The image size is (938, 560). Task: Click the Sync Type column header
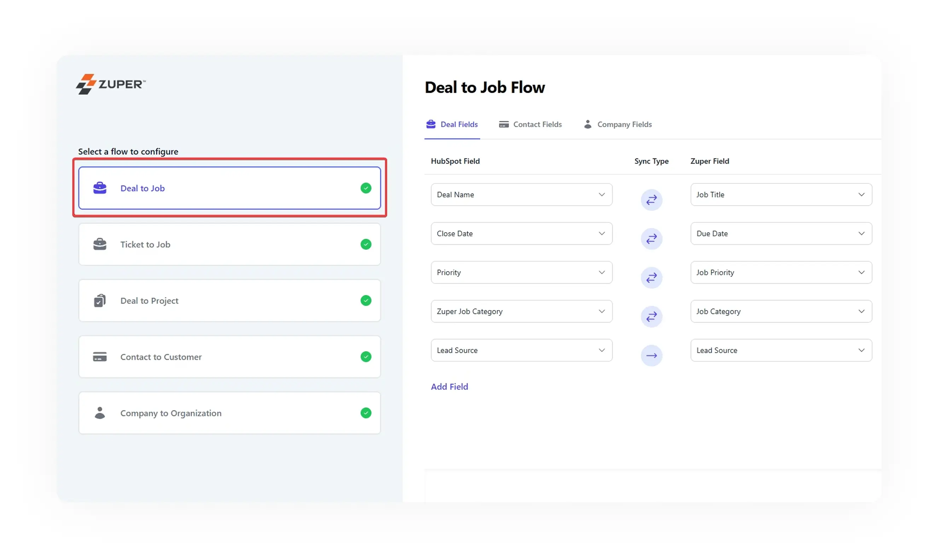[651, 161]
